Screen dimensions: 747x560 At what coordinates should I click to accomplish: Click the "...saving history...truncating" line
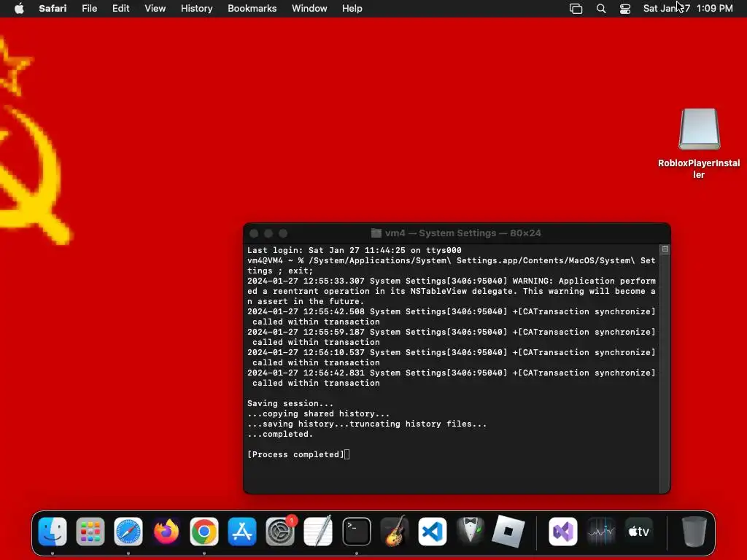coord(367,424)
